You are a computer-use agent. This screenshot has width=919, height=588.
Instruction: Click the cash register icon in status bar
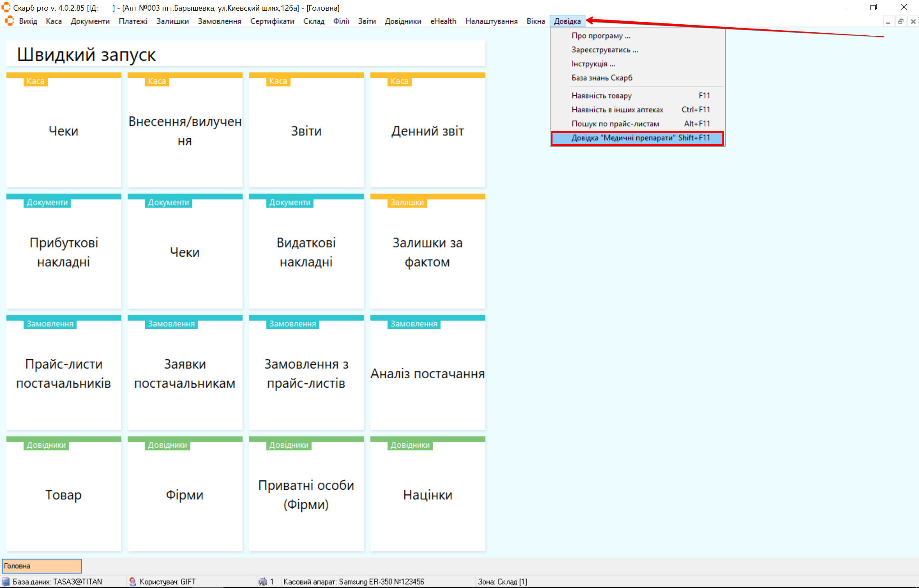pos(262,582)
